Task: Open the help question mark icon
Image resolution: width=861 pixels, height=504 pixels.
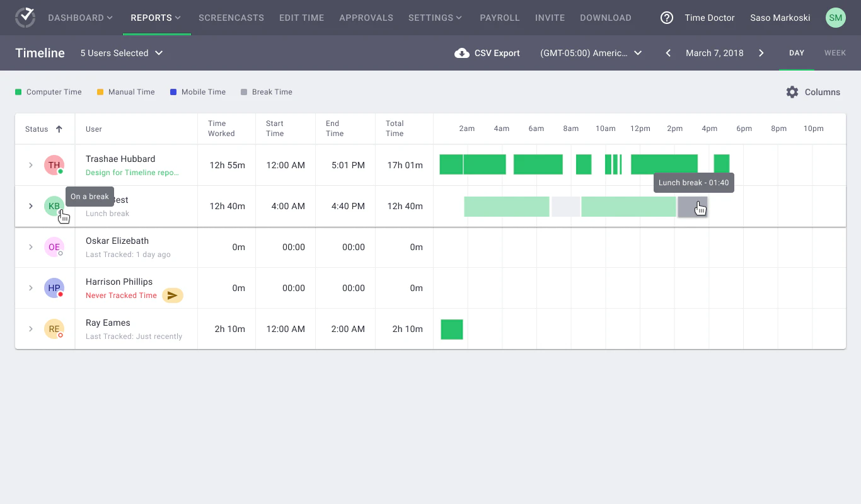Action: click(666, 18)
